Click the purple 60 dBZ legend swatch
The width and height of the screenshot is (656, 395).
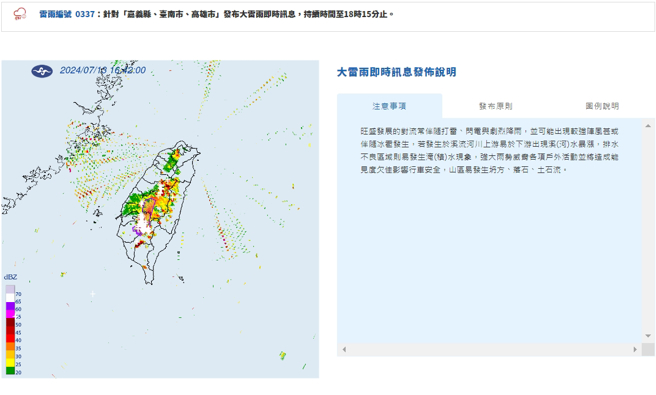(10, 306)
